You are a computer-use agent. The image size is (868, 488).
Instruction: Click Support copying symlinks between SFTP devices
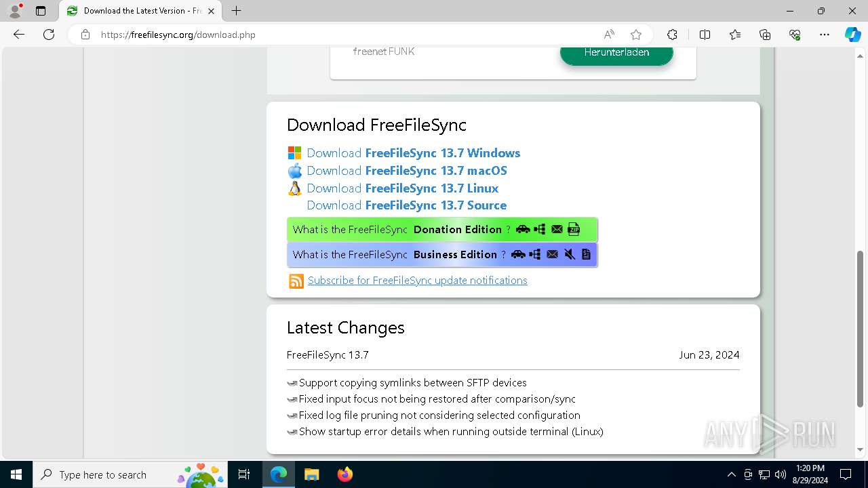coord(412,383)
